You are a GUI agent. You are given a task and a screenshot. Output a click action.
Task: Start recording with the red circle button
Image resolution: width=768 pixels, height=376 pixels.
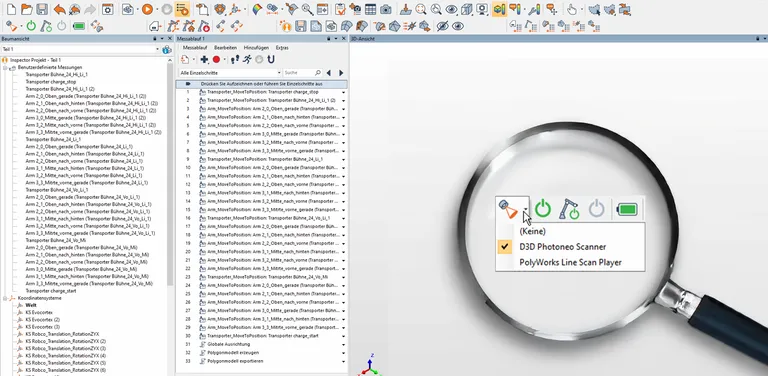point(216,59)
